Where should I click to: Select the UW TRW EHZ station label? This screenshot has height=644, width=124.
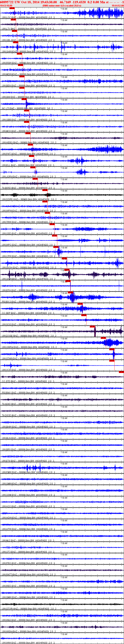(x=28, y=222)
